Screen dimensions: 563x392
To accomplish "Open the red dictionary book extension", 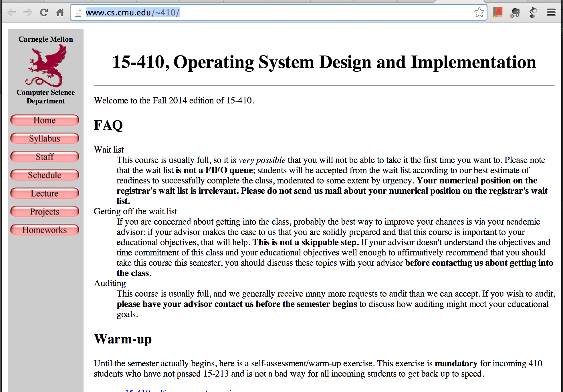I will coord(498,12).
